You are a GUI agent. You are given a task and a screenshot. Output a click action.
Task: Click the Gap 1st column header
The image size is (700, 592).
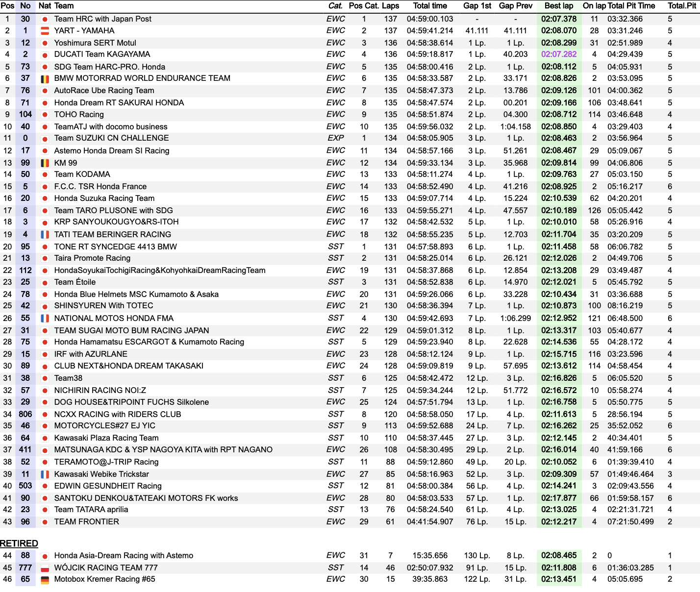[477, 6]
